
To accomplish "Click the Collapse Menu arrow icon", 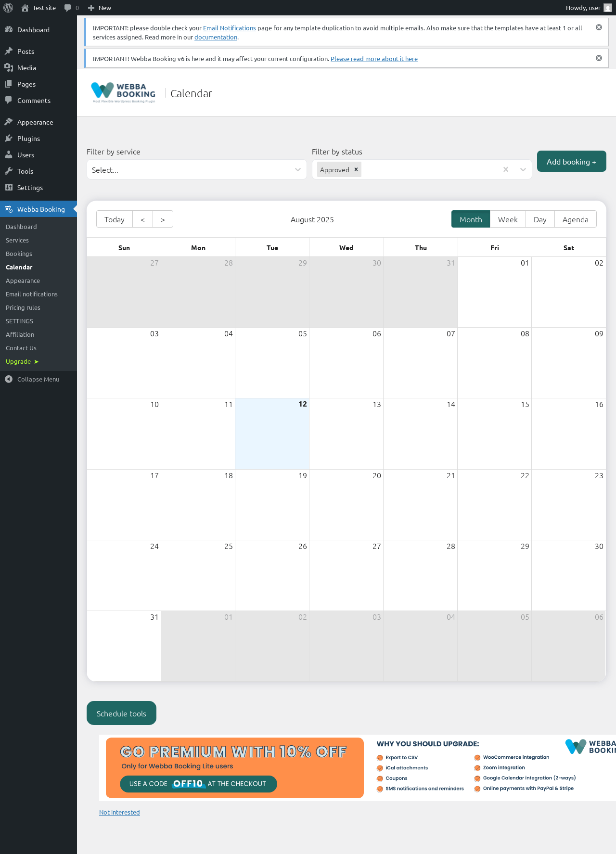I will (x=9, y=379).
